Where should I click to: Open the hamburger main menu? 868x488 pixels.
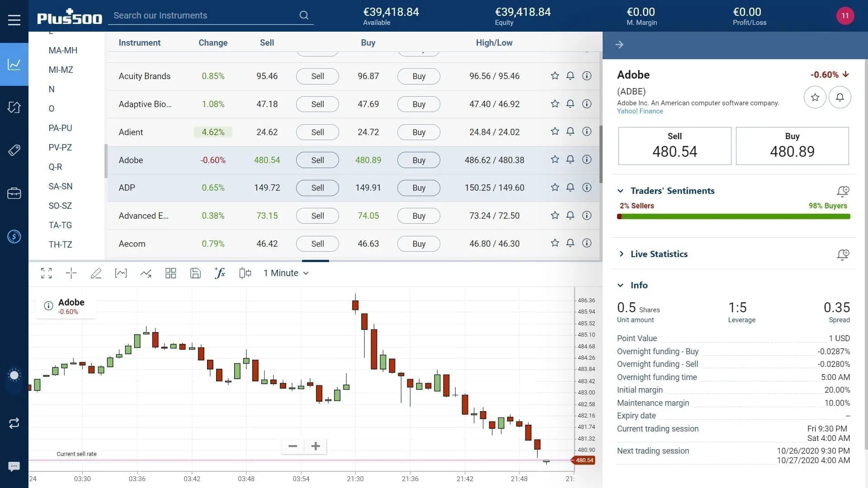tap(14, 20)
